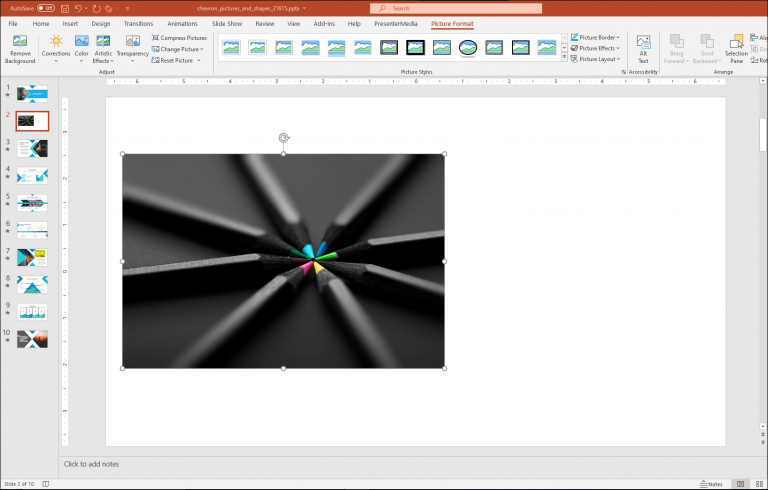Select slide 5 thumbnail

[x=32, y=203]
